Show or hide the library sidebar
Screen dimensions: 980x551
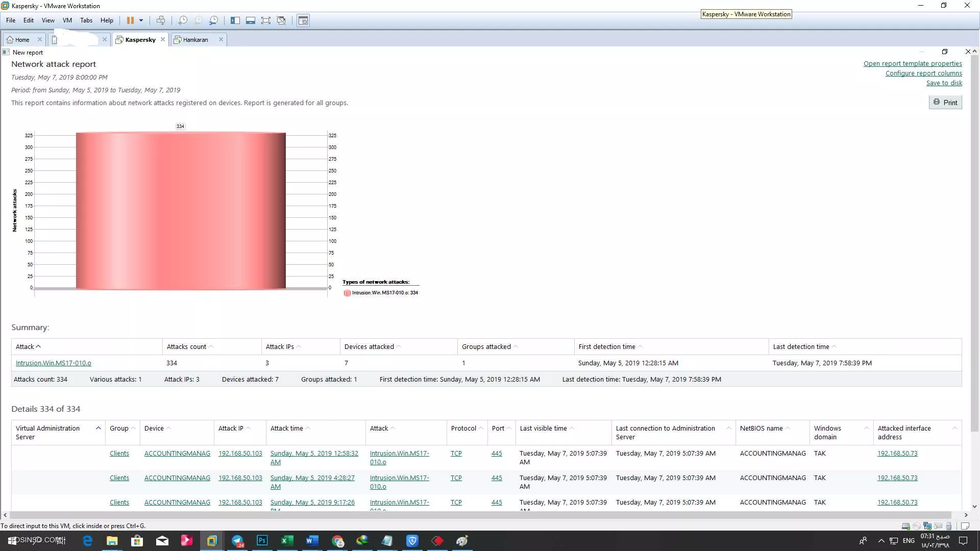[x=235, y=20]
